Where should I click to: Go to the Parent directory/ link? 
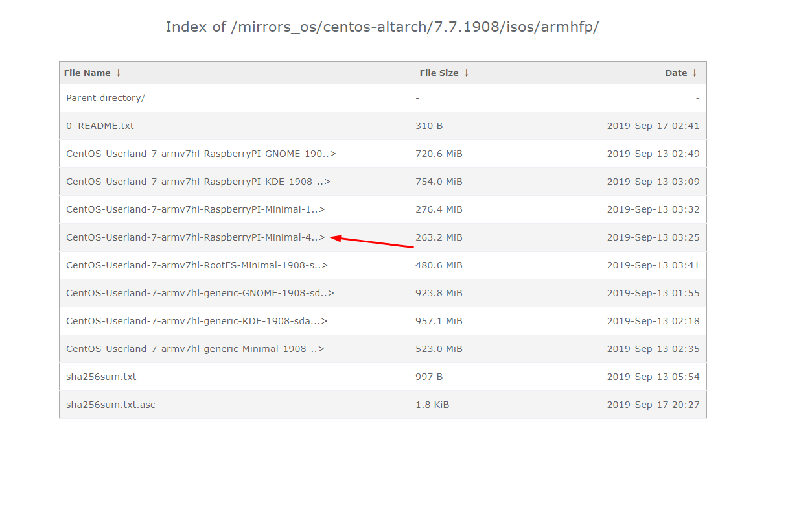point(106,98)
